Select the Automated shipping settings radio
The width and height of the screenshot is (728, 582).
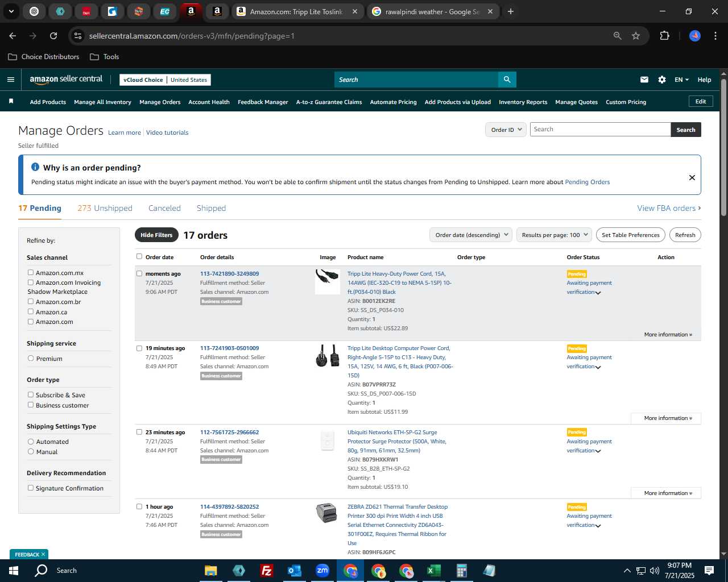31,441
